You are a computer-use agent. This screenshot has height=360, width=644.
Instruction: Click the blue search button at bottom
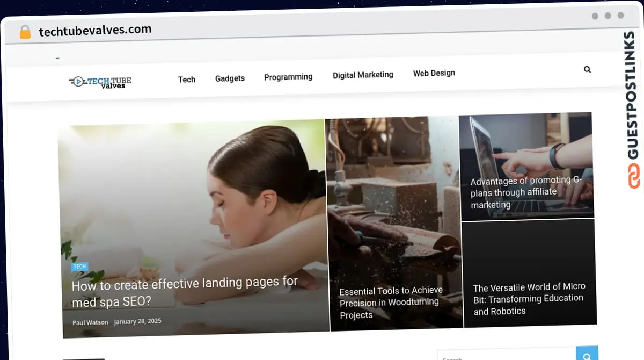tap(587, 354)
